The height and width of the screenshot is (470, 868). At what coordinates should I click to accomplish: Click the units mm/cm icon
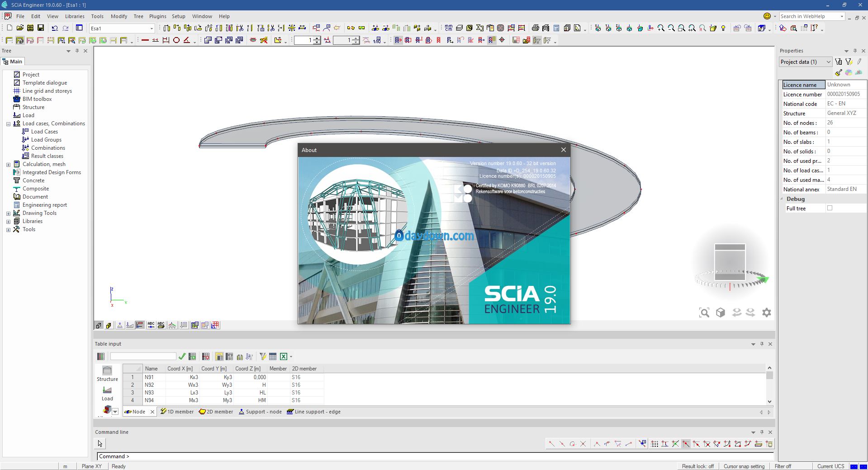(x=449, y=28)
